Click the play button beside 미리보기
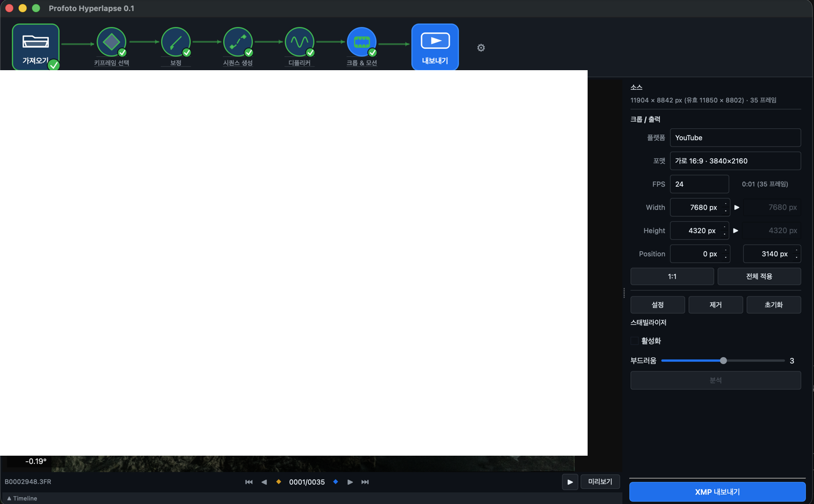814x504 pixels. coord(570,482)
